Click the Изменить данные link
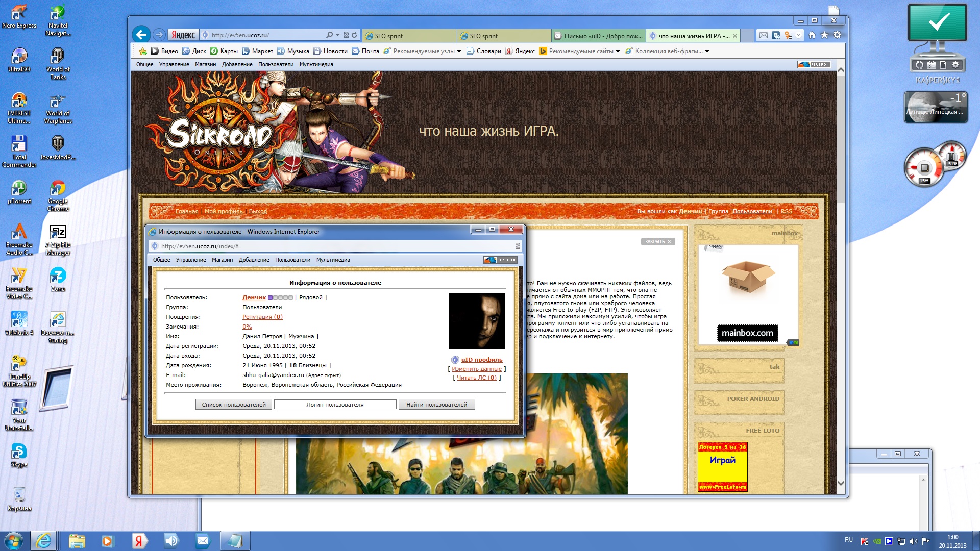Image resolution: width=980 pixels, height=551 pixels. coord(477,369)
